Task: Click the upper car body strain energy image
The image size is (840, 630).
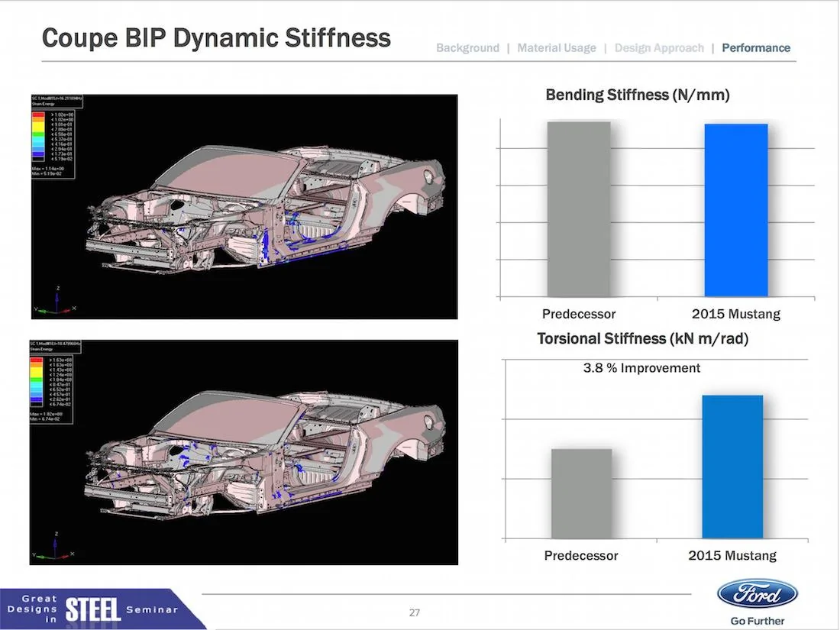Action: tap(244, 207)
